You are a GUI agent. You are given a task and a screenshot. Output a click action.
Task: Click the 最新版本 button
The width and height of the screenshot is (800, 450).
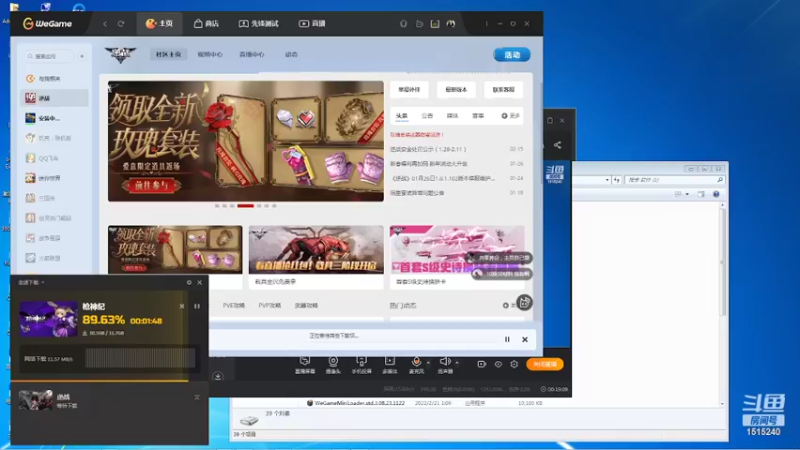pos(456,89)
